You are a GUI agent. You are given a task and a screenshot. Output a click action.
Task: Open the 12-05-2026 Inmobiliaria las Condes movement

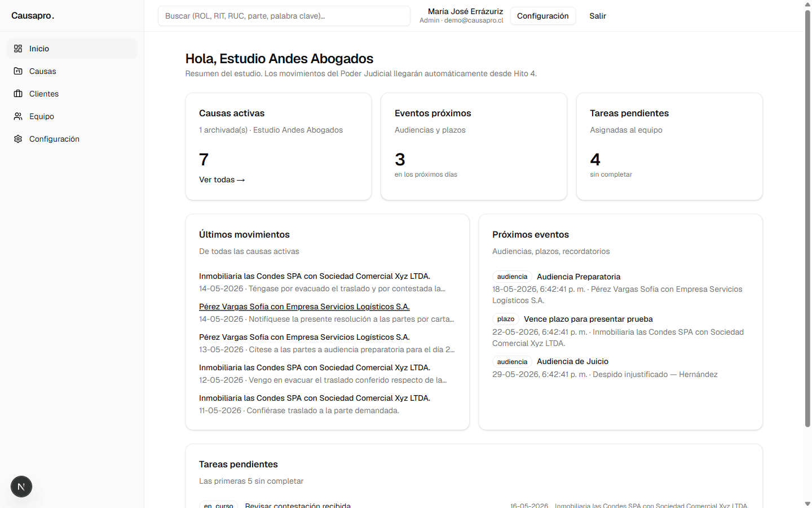[315, 367]
